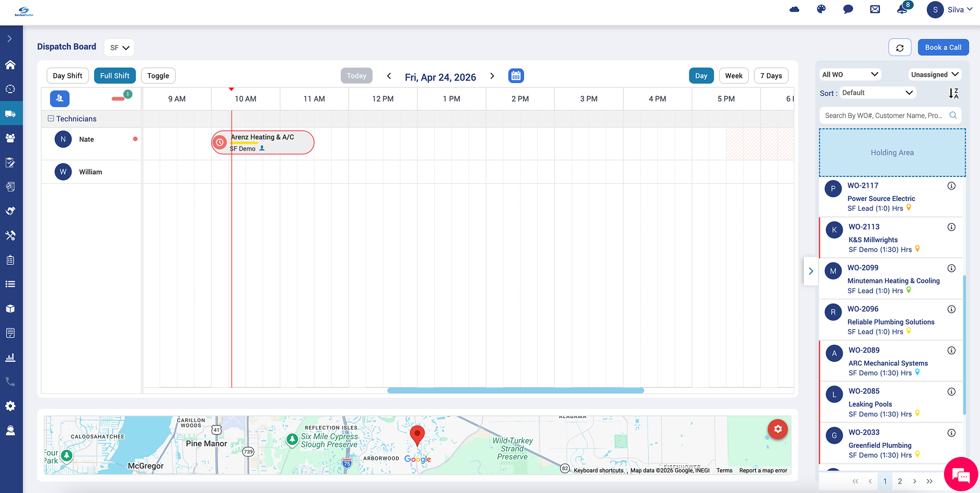
Task: Click the schedule horizontal scrollbar
Action: pyautogui.click(x=515, y=391)
